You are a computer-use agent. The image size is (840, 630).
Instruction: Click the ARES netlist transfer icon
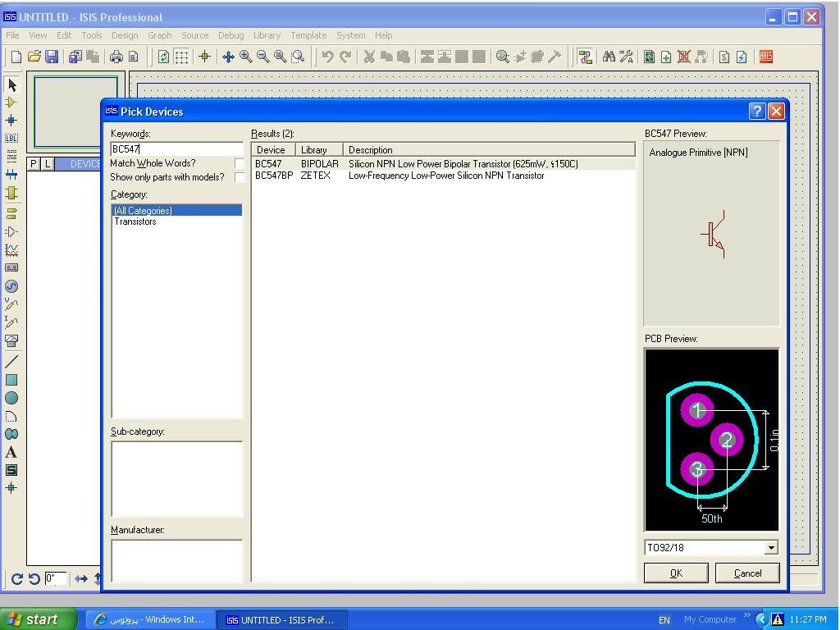tap(766, 57)
